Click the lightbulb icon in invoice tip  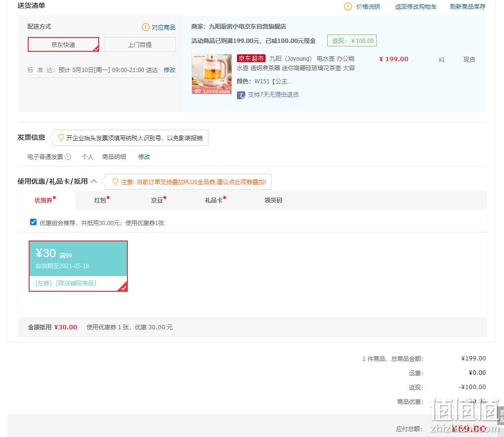point(61,138)
